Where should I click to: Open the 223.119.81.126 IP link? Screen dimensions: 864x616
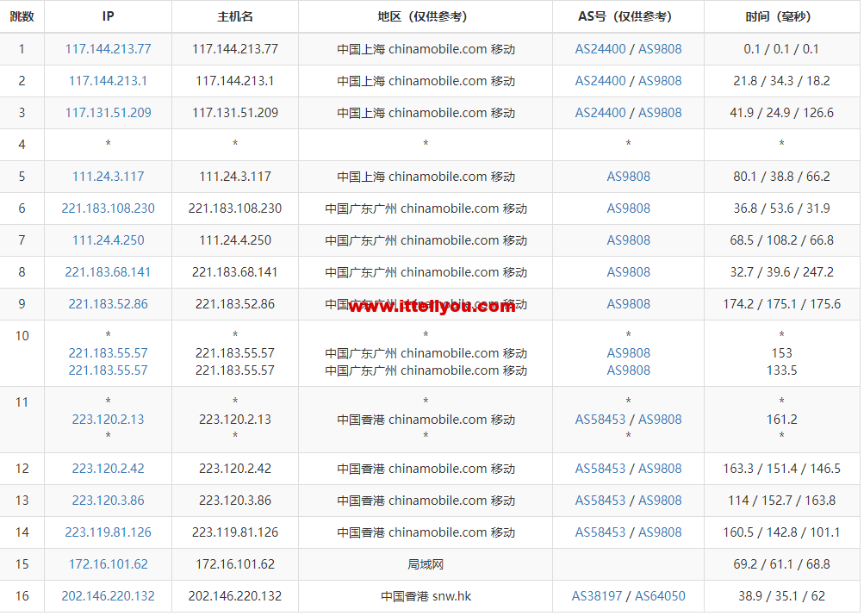click(x=108, y=532)
